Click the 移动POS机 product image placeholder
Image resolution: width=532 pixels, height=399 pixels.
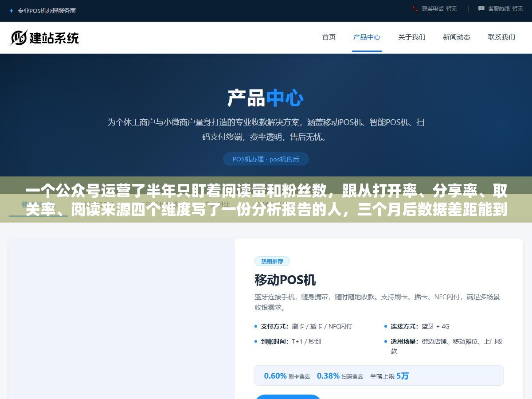click(x=121, y=319)
